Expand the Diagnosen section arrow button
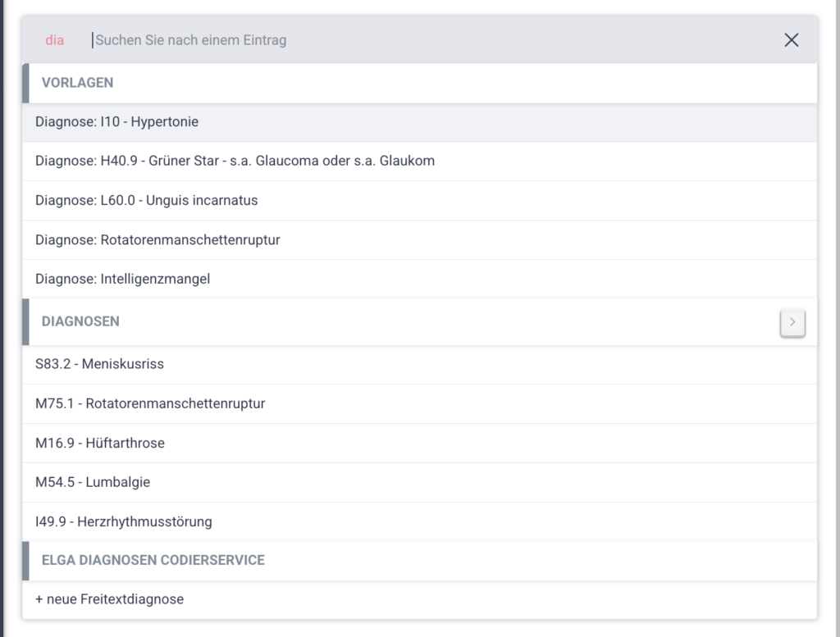Image resolution: width=840 pixels, height=637 pixels. [x=792, y=323]
